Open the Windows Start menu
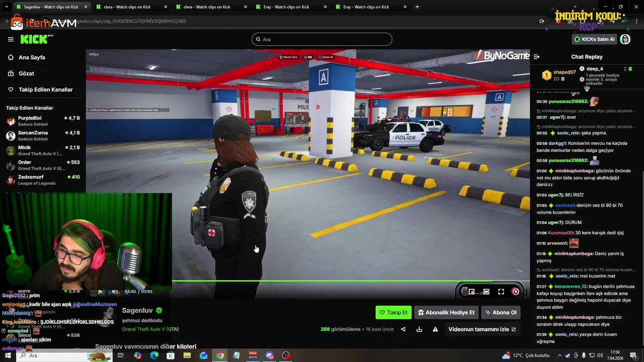The image size is (644, 362). pos(8,355)
